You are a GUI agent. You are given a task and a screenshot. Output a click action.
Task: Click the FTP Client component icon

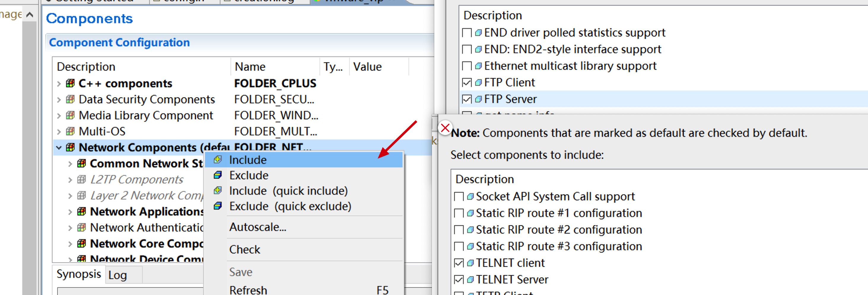coord(478,82)
